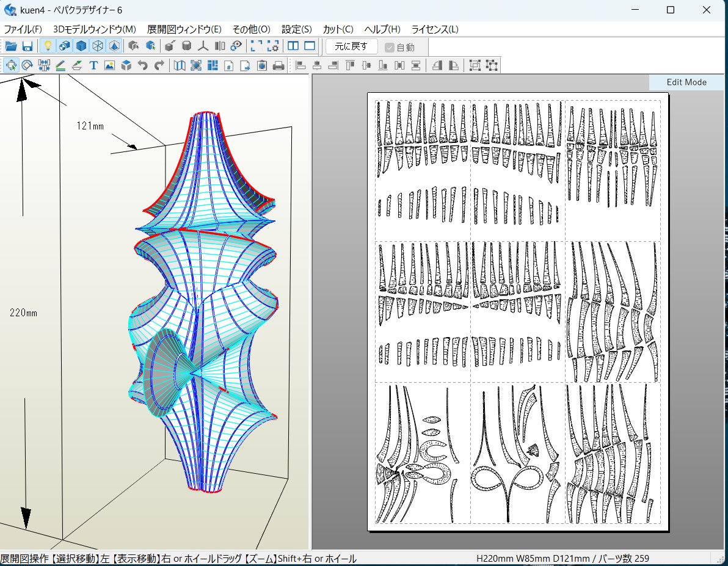The height and width of the screenshot is (566, 728).
Task: Click the 3D model in the left view
Action: coord(204,302)
